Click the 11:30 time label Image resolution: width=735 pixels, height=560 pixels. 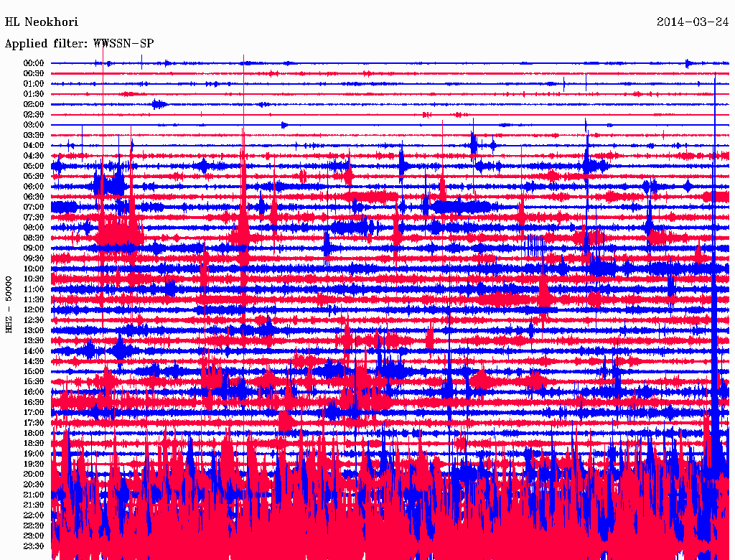click(x=34, y=299)
